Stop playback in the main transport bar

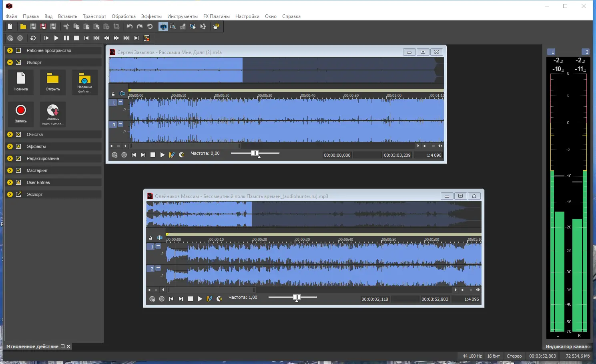(76, 38)
